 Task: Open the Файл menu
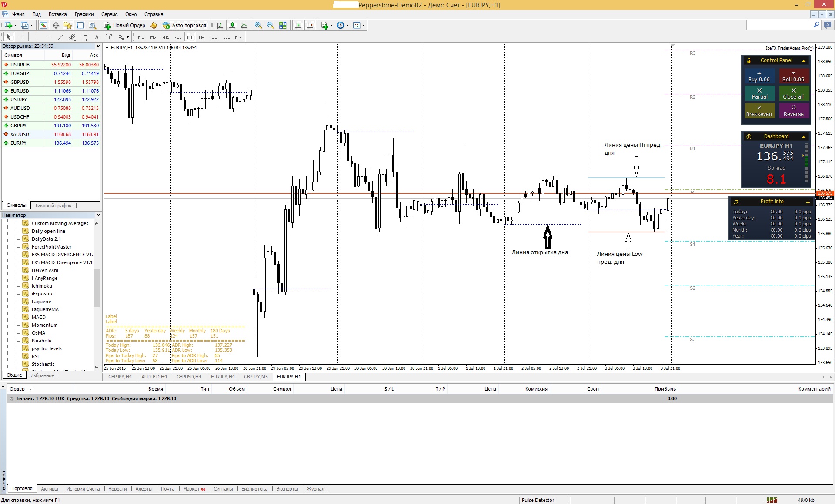[x=18, y=14]
